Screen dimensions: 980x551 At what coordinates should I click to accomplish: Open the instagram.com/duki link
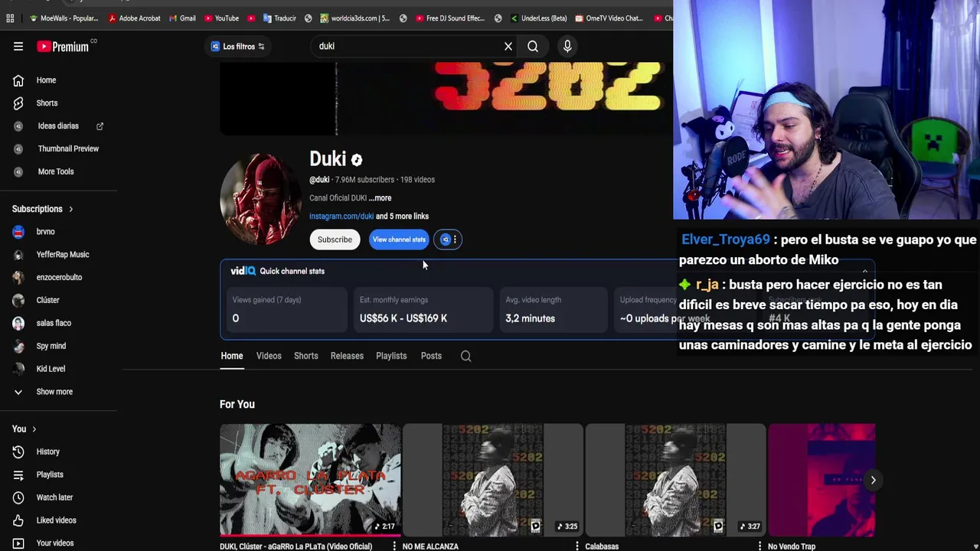click(x=341, y=217)
